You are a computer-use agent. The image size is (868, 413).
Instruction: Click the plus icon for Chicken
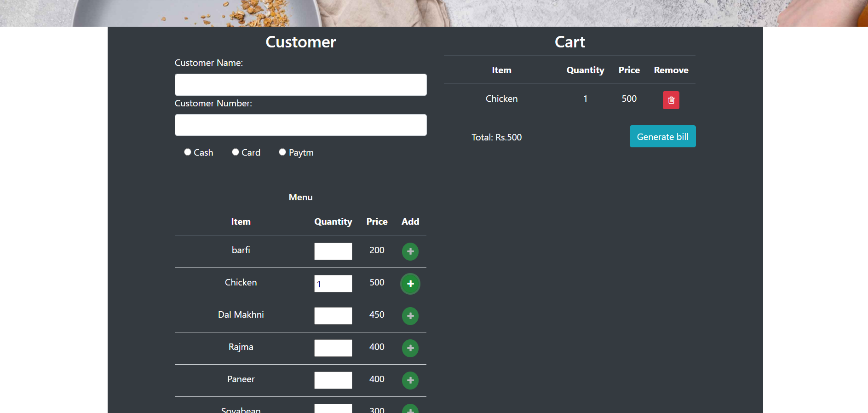pos(410,284)
